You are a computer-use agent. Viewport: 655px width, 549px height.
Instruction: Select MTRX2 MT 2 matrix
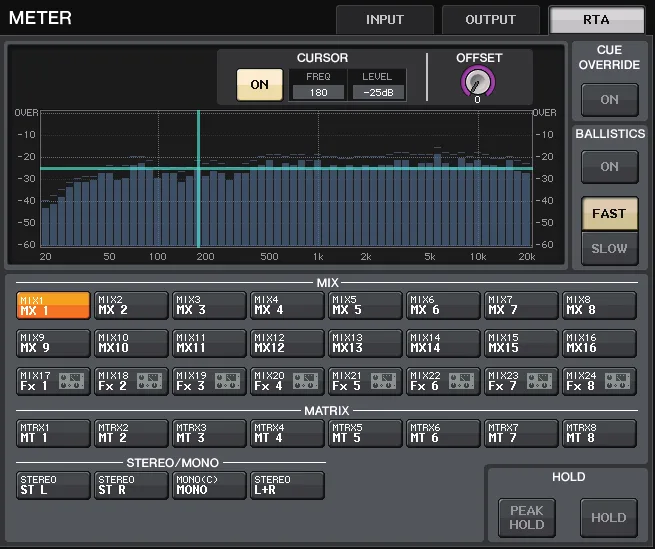coord(131,434)
